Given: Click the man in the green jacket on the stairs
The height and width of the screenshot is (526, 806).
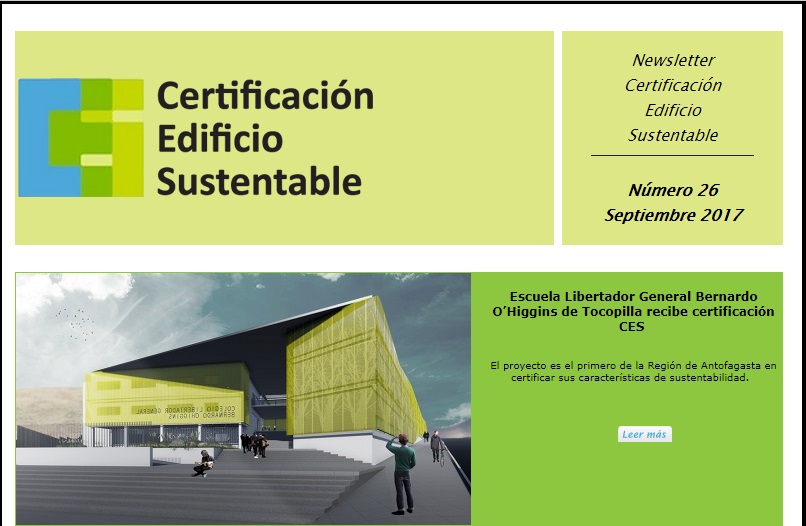Looking at the screenshot, I should 400,470.
